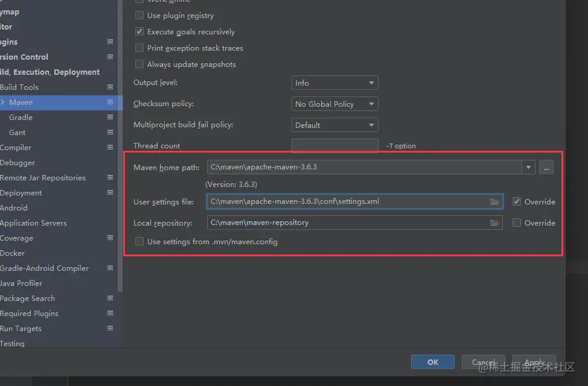Click the settings tree vertical scrollbar
Image resolution: width=588 pixels, height=386 pixels.
[x=120, y=146]
